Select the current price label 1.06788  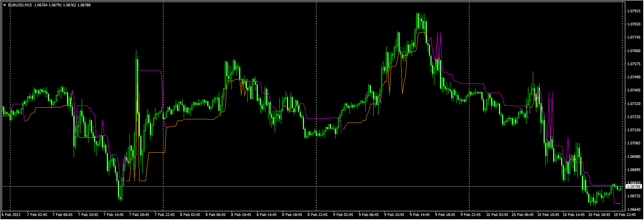tap(634, 186)
